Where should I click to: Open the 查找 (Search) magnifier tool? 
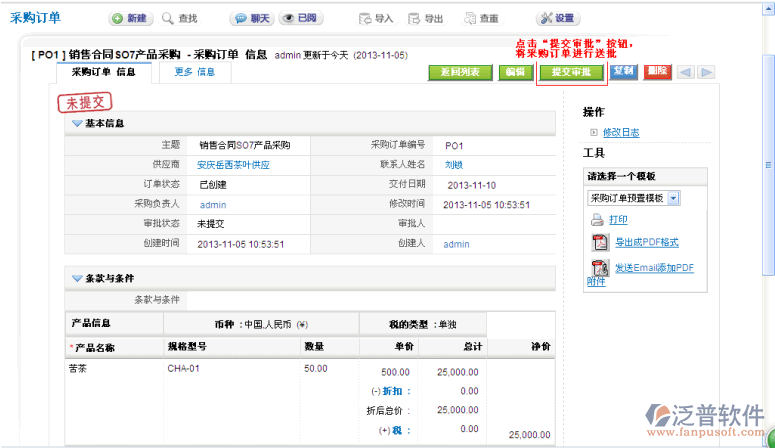(168, 19)
